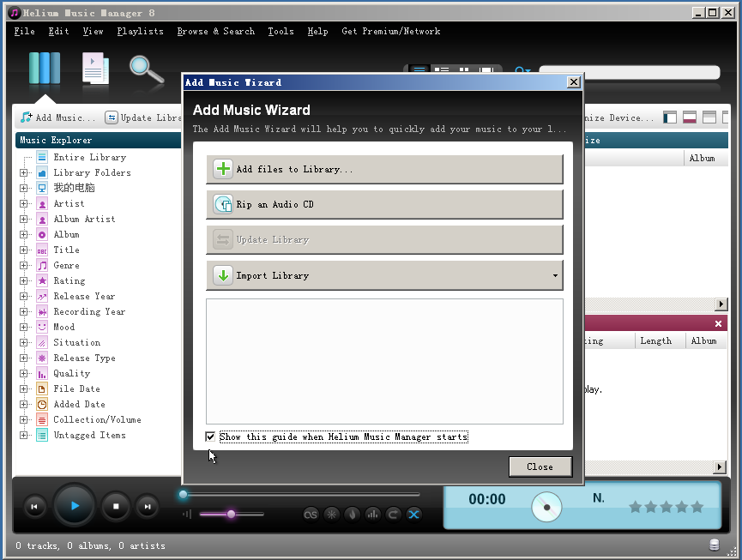Click the Close button in wizard

click(540, 467)
